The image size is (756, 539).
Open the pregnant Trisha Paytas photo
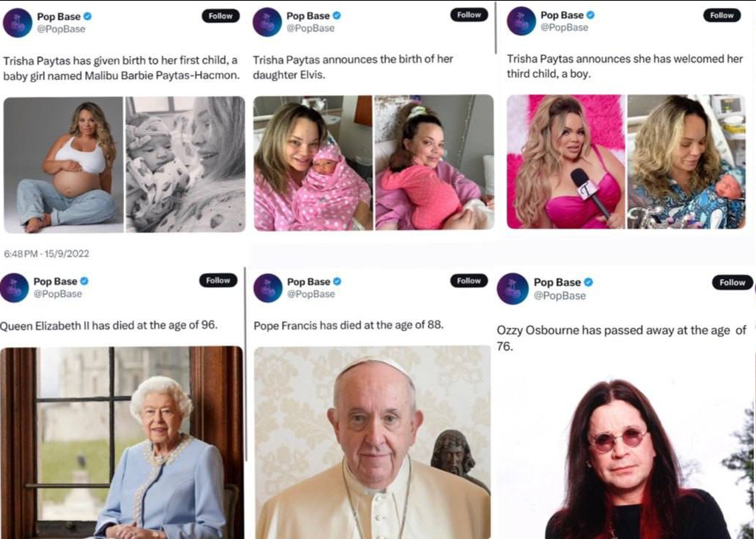tap(63, 165)
